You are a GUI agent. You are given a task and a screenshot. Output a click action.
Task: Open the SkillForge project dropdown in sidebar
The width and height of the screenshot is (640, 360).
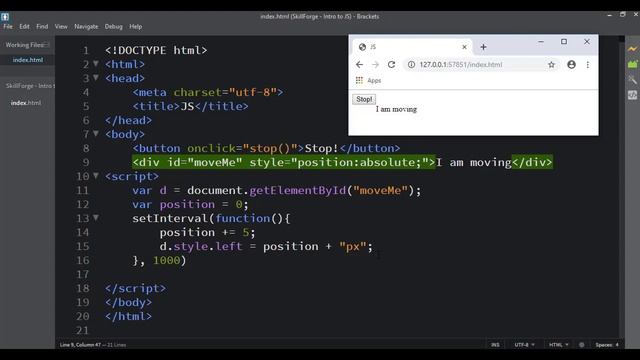[29, 86]
